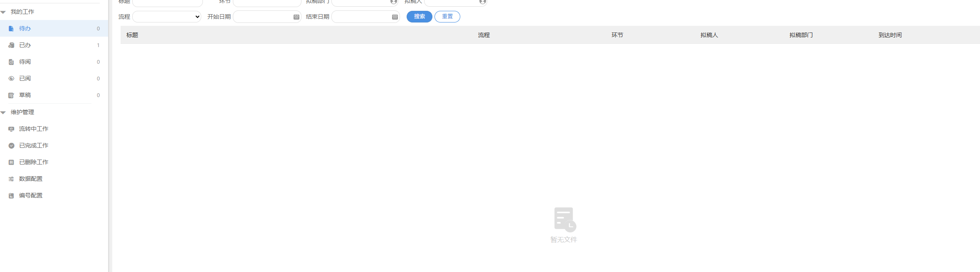
Task: Open the 编号配置 menu item
Action: pos(54,195)
